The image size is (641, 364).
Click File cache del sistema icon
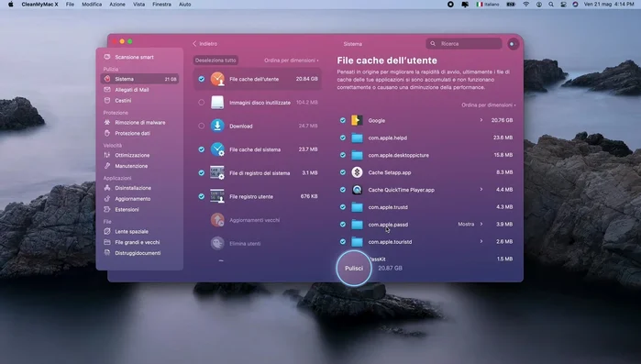(217, 149)
